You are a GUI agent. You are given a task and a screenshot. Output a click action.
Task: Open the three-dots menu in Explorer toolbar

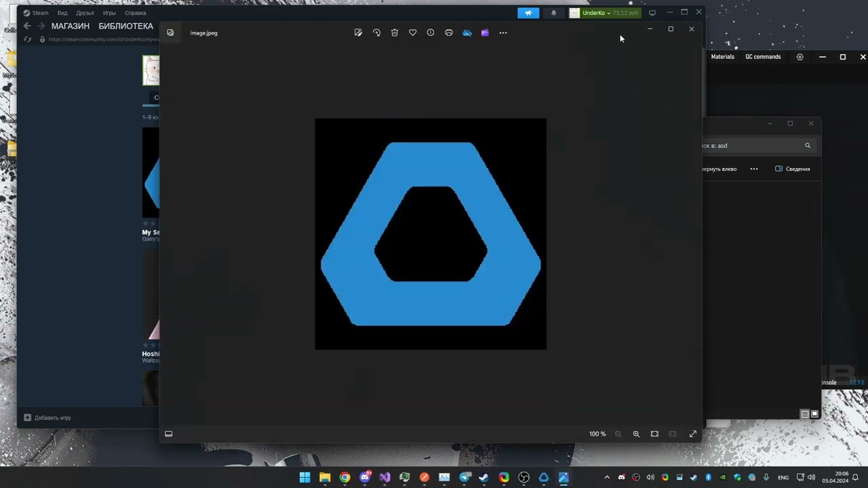[754, 169]
